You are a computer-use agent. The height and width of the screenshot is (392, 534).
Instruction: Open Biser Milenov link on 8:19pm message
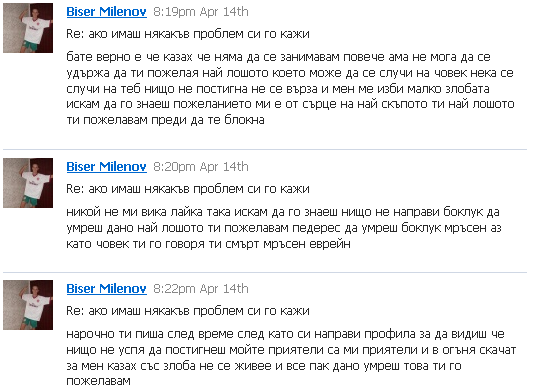point(107,12)
